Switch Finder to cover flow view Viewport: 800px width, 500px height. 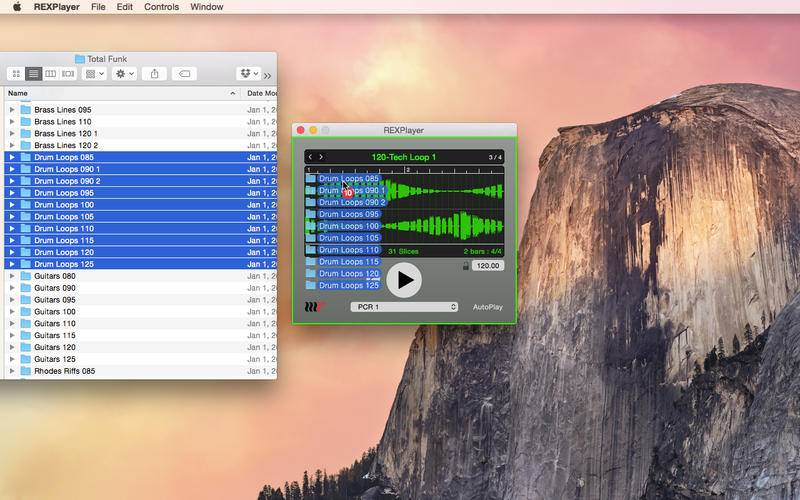tap(68, 74)
